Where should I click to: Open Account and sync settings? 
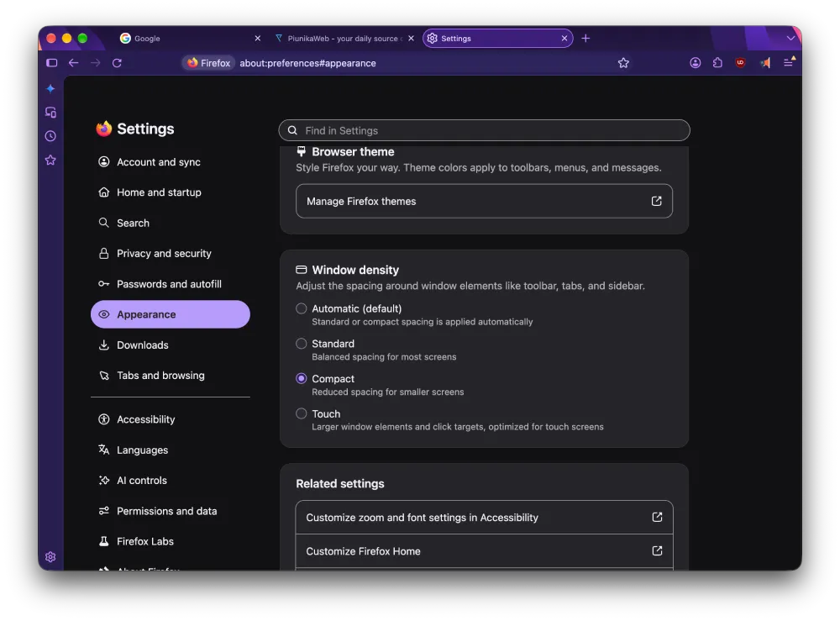click(x=171, y=162)
